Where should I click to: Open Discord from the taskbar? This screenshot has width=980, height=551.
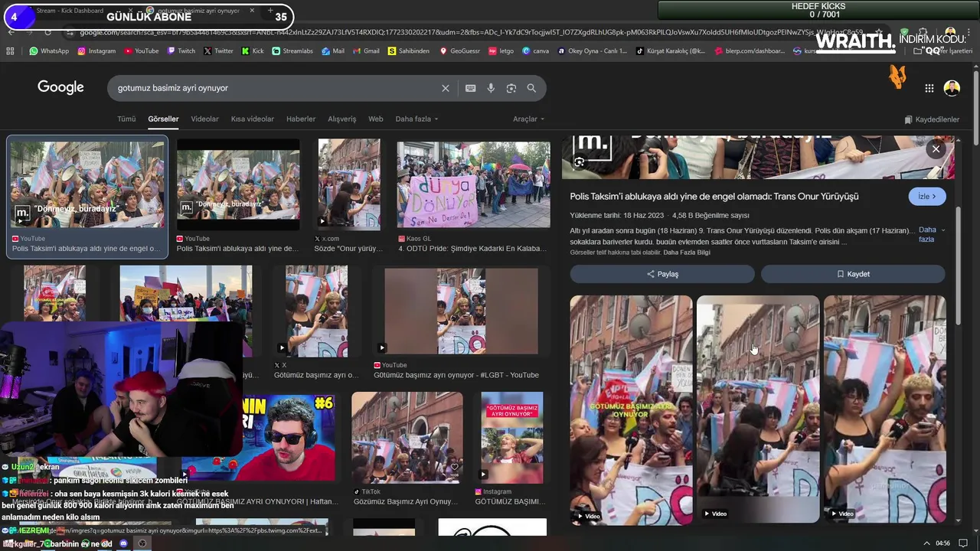pyautogui.click(x=124, y=543)
